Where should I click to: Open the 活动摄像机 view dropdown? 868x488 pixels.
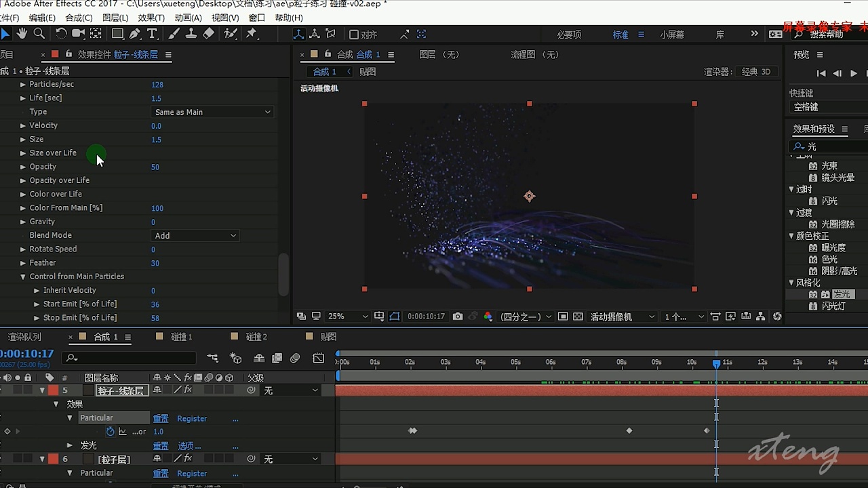point(622,317)
